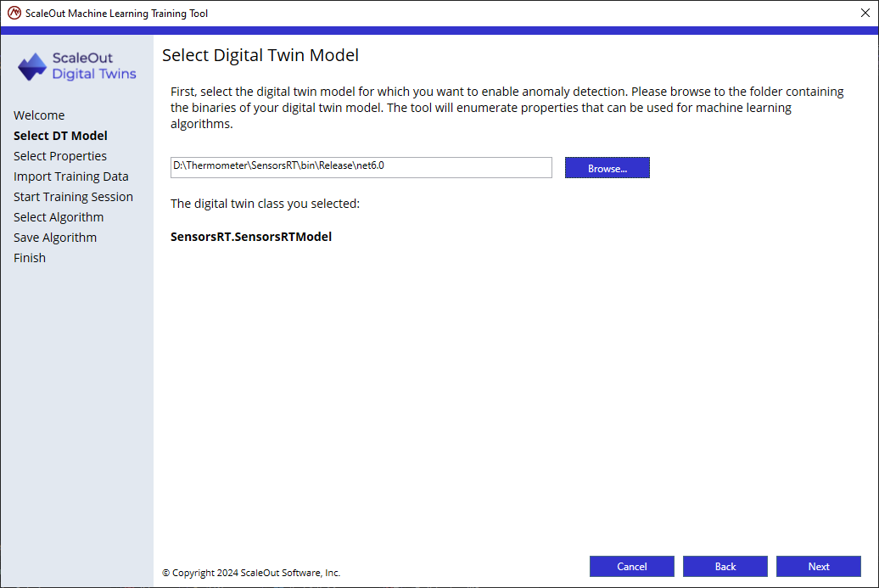The height and width of the screenshot is (588, 879).
Task: Go to the Welcome step
Action: [39, 115]
